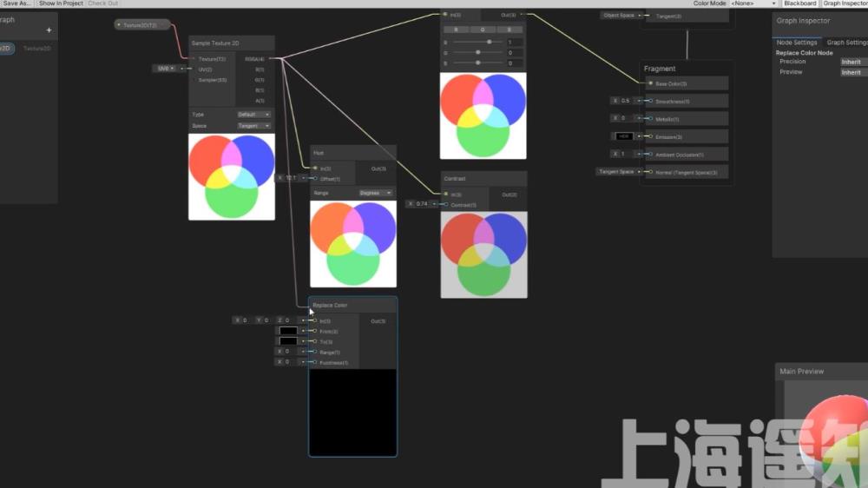Click the Fuzziness(1) input port on Replace Color

pyautogui.click(x=314, y=362)
